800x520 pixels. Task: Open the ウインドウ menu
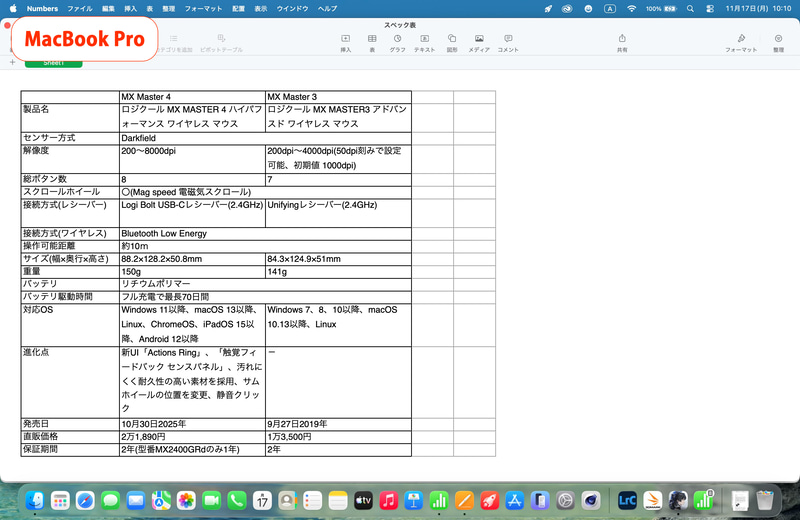292,9
